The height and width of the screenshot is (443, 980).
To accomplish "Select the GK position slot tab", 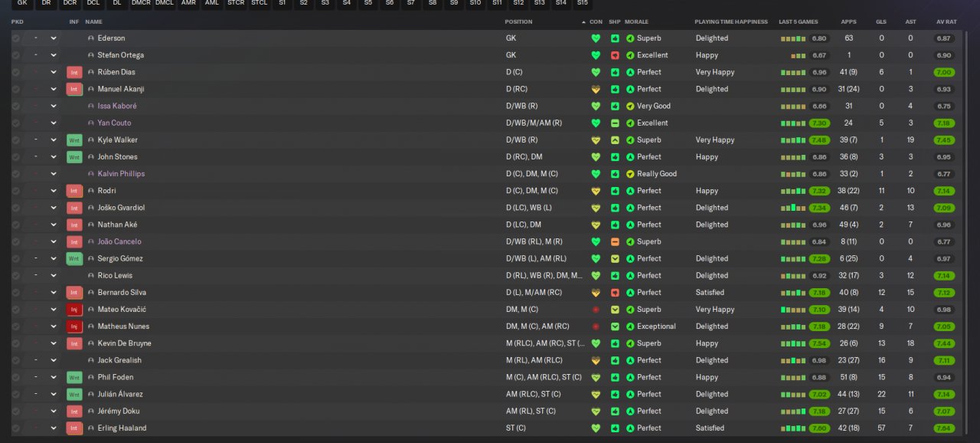I will [22, 4].
